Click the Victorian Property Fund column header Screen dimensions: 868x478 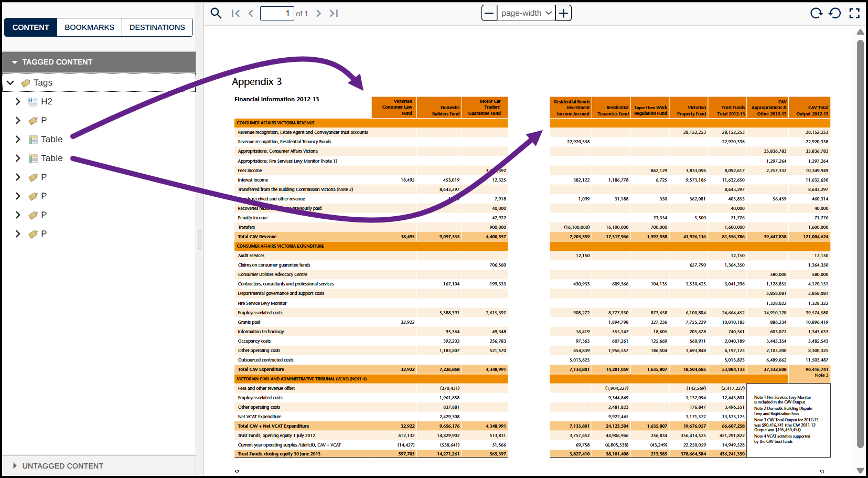pos(689,108)
